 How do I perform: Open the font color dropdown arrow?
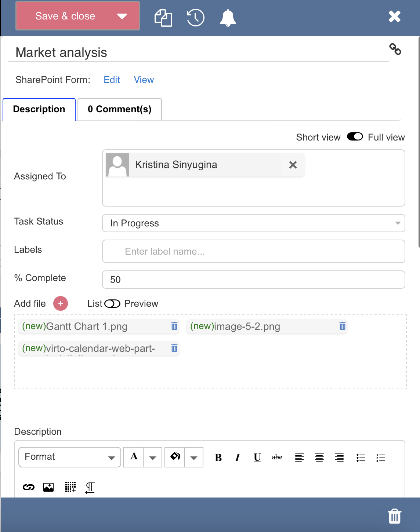coord(153,458)
